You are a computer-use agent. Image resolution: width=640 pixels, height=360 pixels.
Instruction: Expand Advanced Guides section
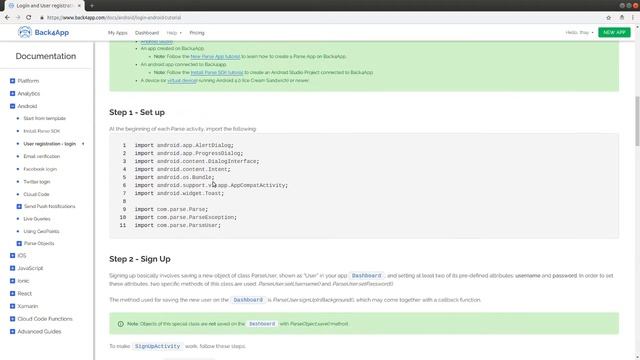(x=13, y=331)
